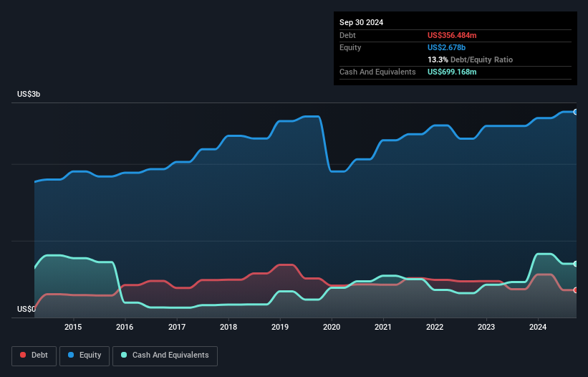
Task: Click the US$2.678b equity value
Action: (446, 47)
